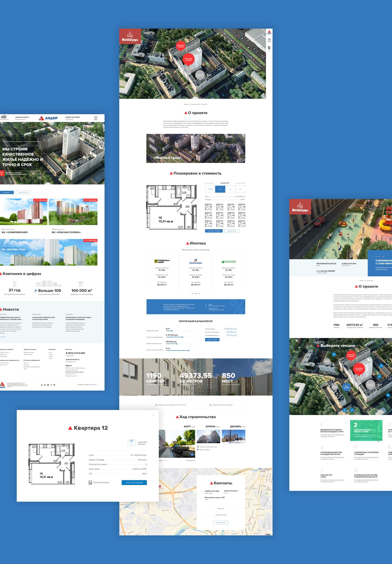392x564 pixels.
Task: Open hamburger menu in Андор header
Action: 96,118
